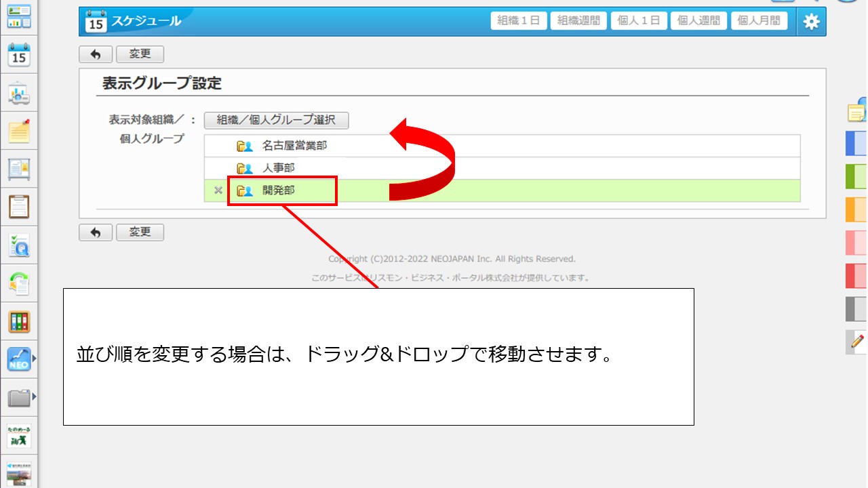Pick the green sticky color swatch

pyautogui.click(x=856, y=176)
